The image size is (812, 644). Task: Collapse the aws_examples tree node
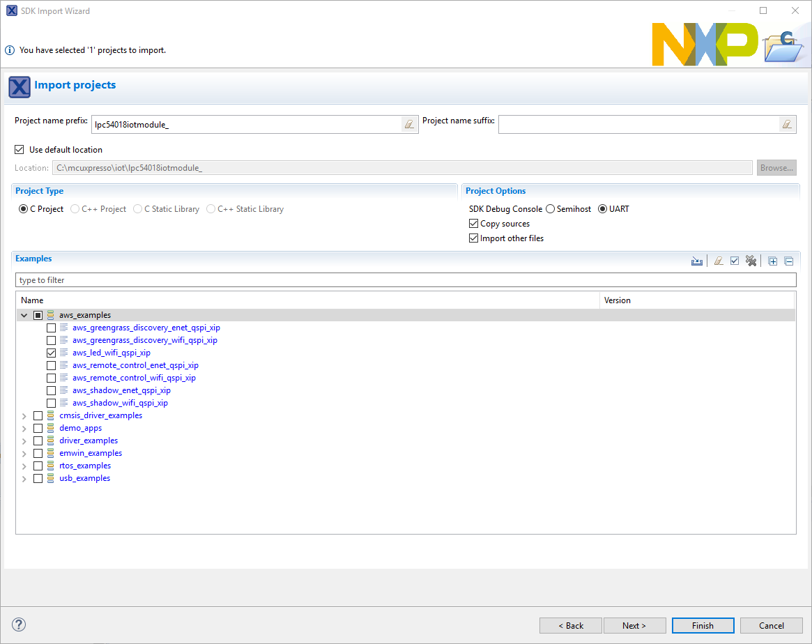pyautogui.click(x=24, y=315)
